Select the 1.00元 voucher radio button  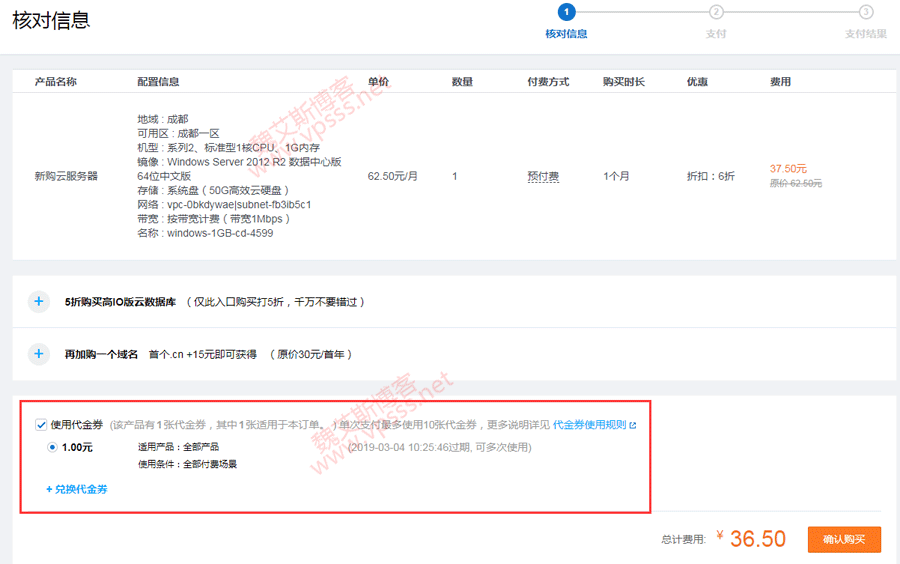click(x=52, y=448)
